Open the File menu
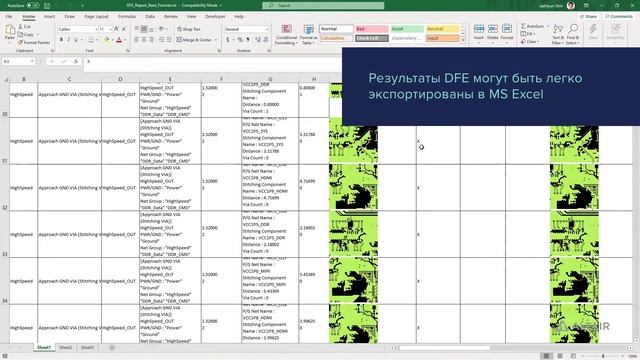The image size is (640, 360). tap(9, 17)
